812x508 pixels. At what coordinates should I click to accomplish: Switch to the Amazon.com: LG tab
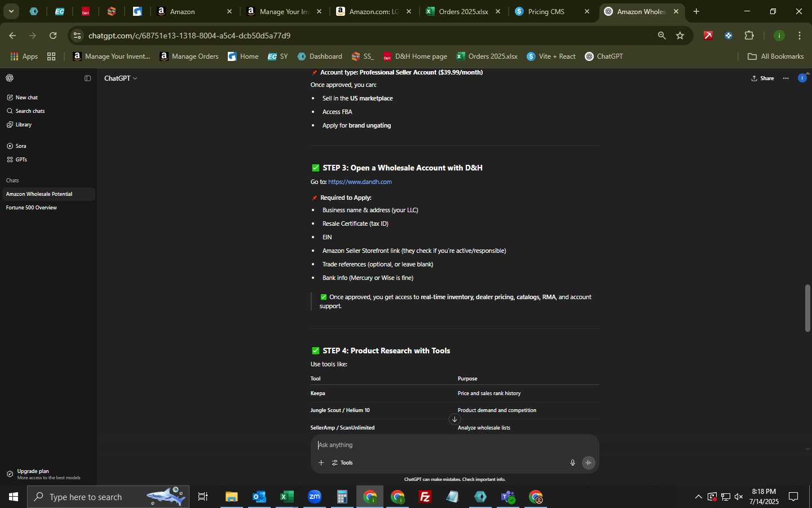pos(374,11)
